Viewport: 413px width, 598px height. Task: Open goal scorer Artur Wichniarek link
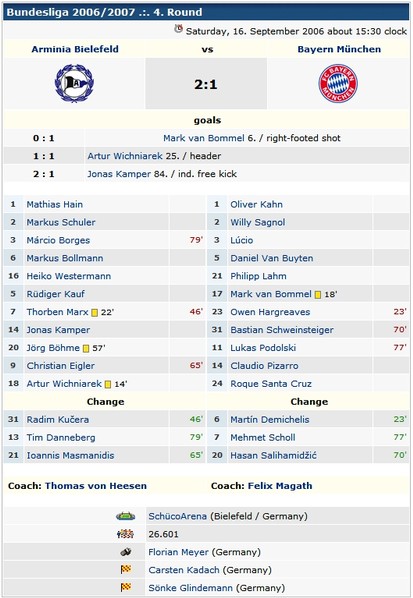point(125,156)
